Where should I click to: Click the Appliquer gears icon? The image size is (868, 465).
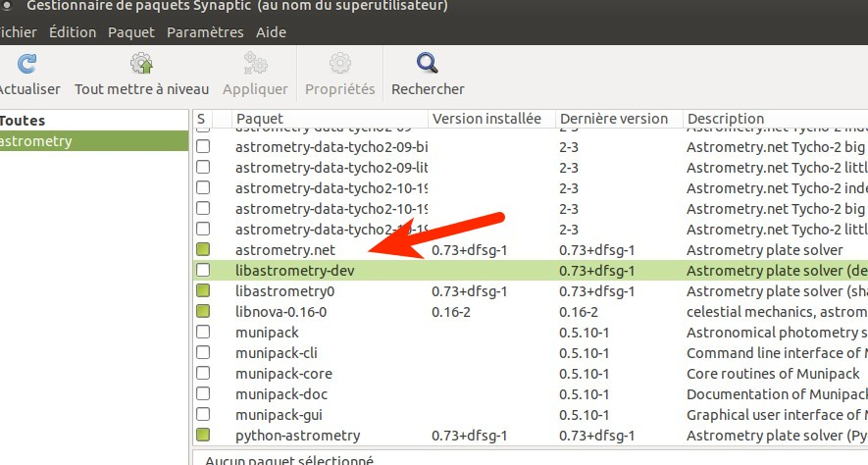coord(255,65)
